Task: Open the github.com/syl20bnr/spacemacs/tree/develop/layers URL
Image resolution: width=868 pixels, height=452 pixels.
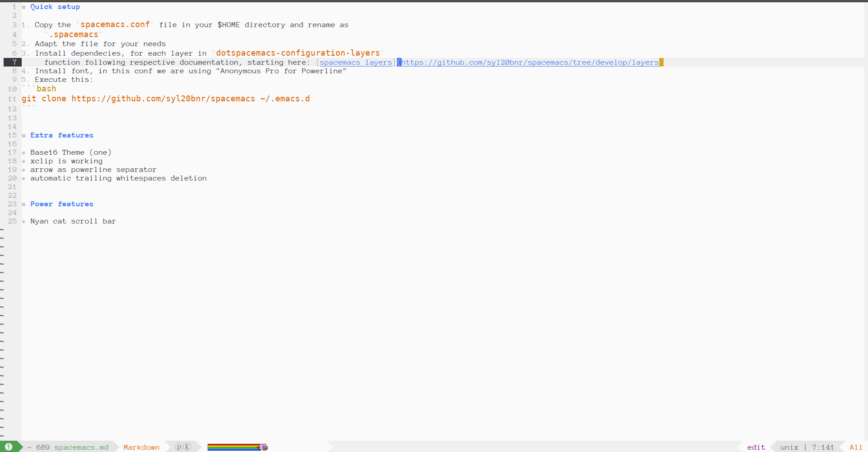Action: click(530, 62)
